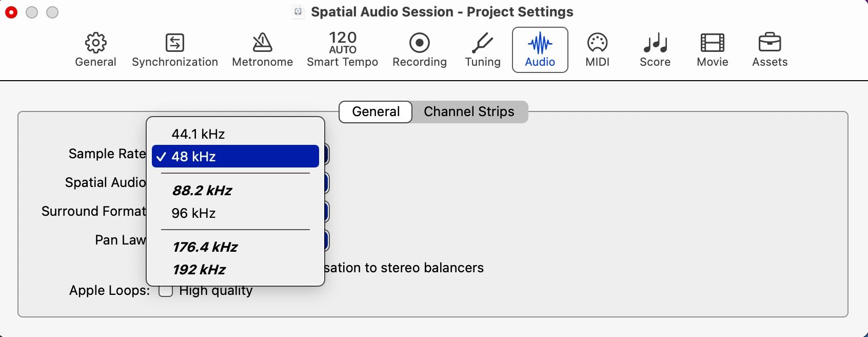Select the Metronome settings icon
Image resolution: width=868 pixels, height=337 pixels.
pos(262,49)
